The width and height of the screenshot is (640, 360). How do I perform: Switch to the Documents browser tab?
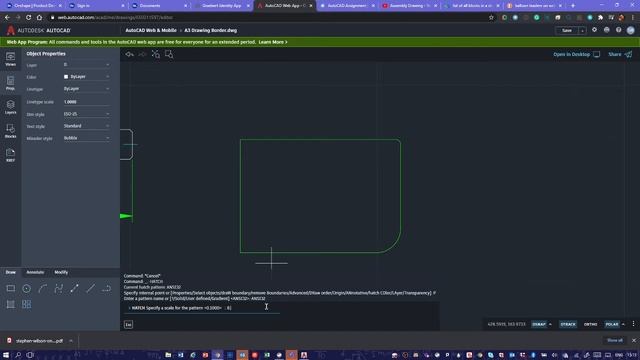pyautogui.click(x=158, y=6)
